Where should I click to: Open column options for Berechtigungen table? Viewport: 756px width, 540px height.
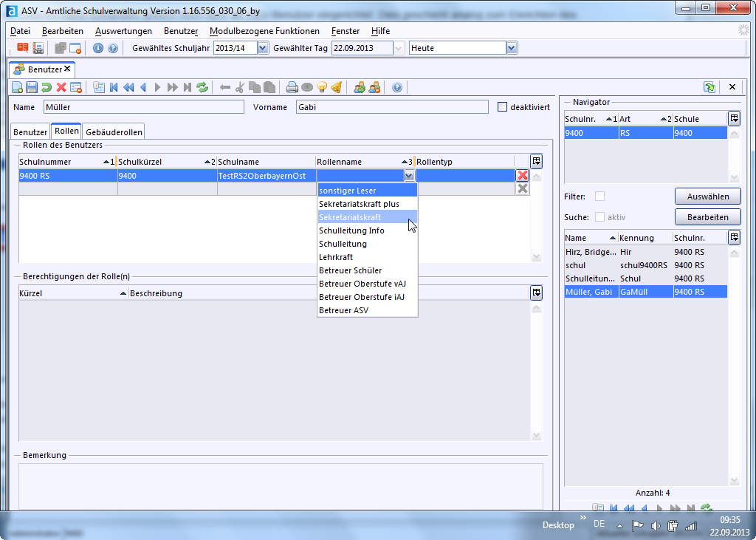coord(536,293)
